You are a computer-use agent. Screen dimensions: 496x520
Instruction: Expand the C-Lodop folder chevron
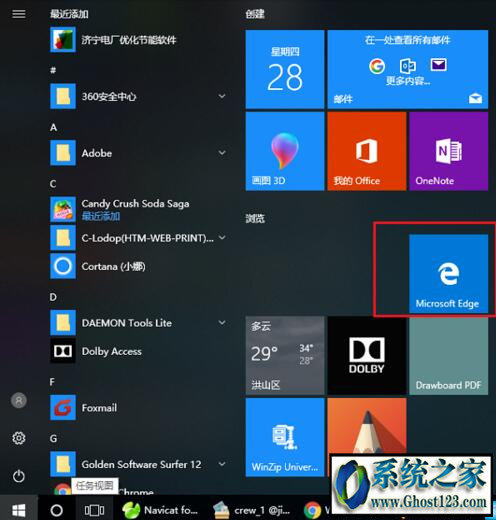[x=222, y=238]
